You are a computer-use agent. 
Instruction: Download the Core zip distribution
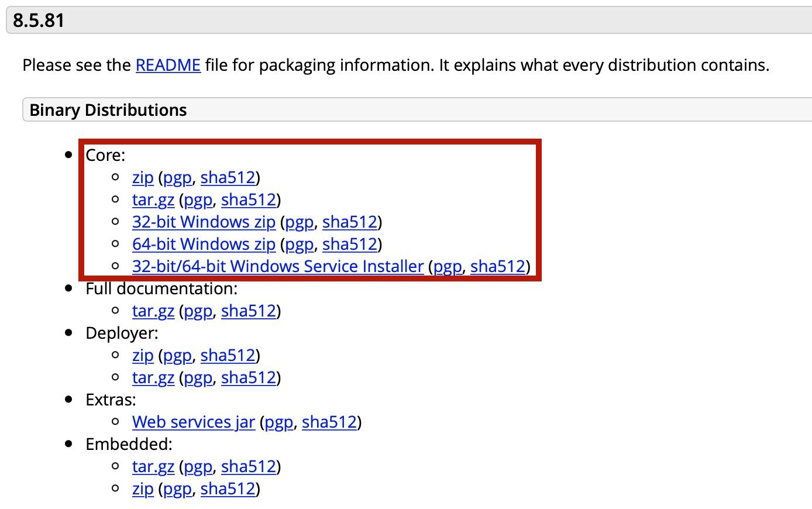143,177
